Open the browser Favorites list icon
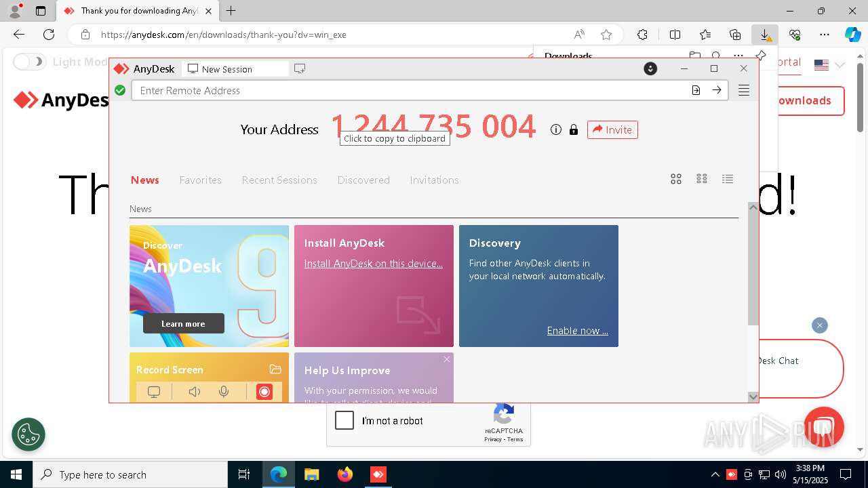Image resolution: width=868 pixels, height=488 pixels. pos(705,35)
